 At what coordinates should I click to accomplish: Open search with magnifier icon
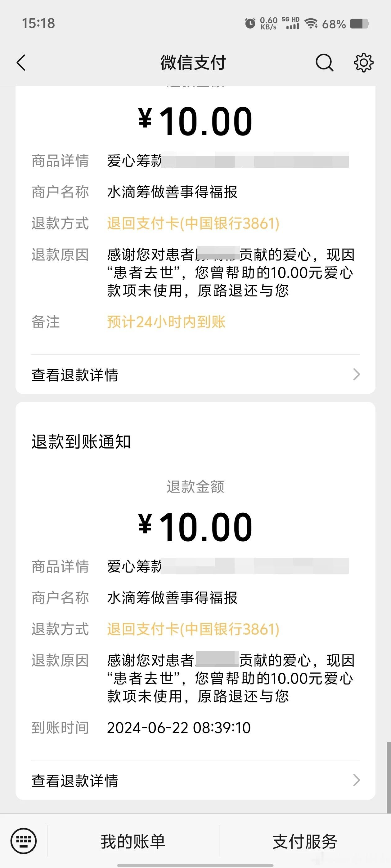pyautogui.click(x=325, y=63)
